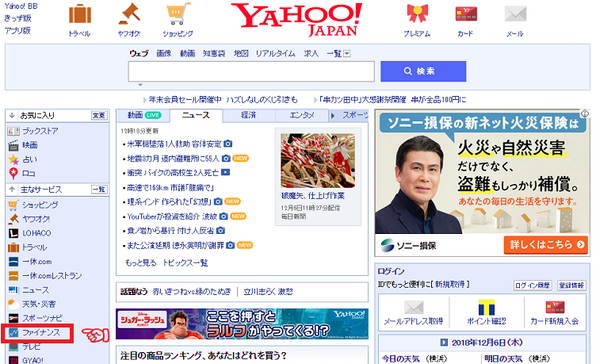Open the Mail envelope icon in header
Viewport: 600px width, 364px height.
[515, 14]
